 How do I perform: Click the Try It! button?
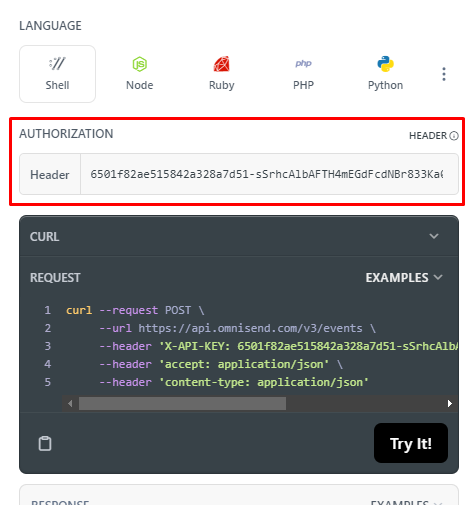pos(411,443)
